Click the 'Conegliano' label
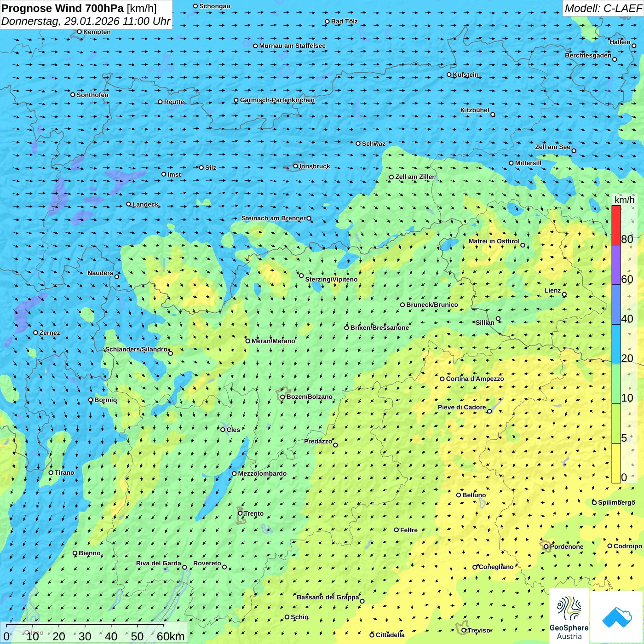This screenshot has width=644, height=644. 496,567
